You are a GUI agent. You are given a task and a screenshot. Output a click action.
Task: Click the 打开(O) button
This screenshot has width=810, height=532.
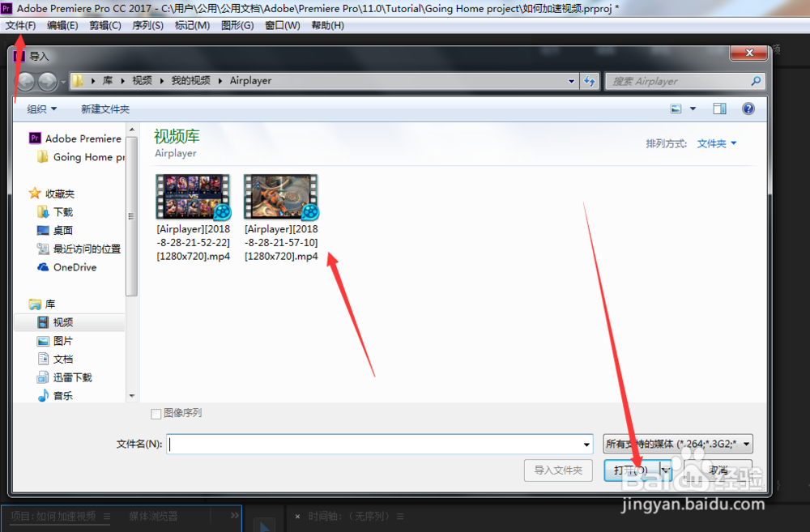pyautogui.click(x=631, y=470)
